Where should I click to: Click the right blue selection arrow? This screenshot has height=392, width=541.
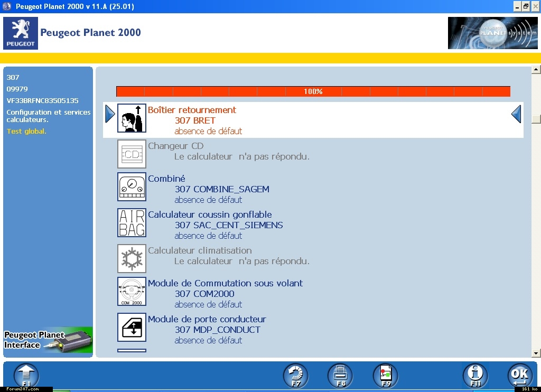click(516, 114)
